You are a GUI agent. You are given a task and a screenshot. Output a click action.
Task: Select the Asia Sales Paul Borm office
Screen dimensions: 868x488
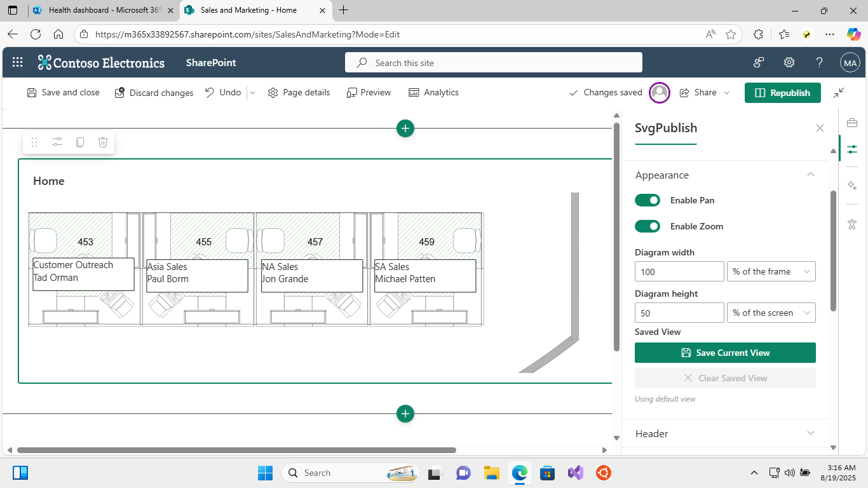tap(197, 276)
